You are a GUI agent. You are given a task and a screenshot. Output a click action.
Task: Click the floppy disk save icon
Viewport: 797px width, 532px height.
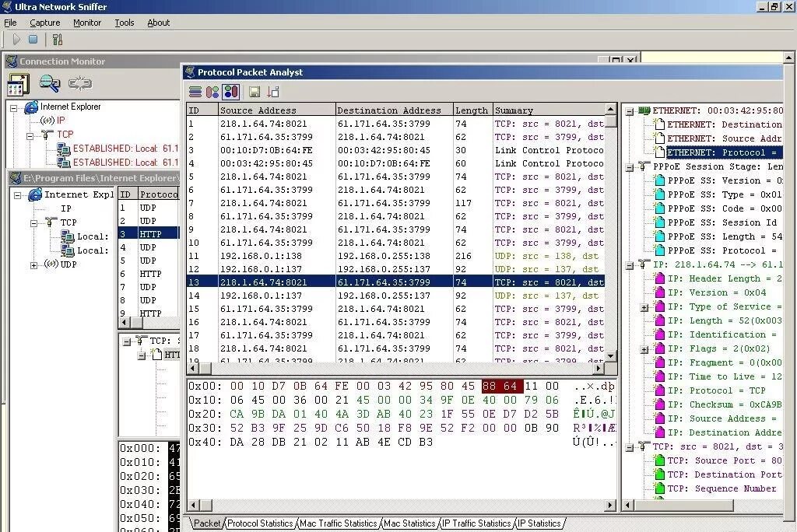[x=255, y=92]
